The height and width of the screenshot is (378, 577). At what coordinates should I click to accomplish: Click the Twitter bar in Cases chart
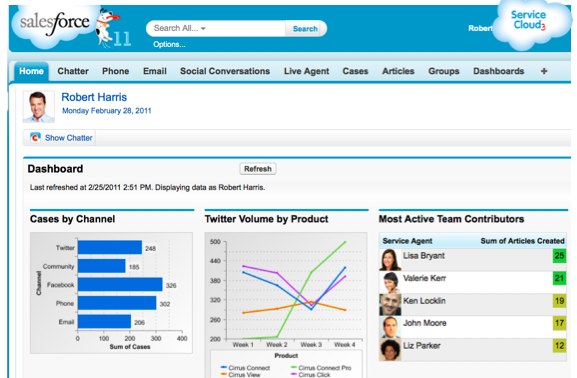(110, 247)
